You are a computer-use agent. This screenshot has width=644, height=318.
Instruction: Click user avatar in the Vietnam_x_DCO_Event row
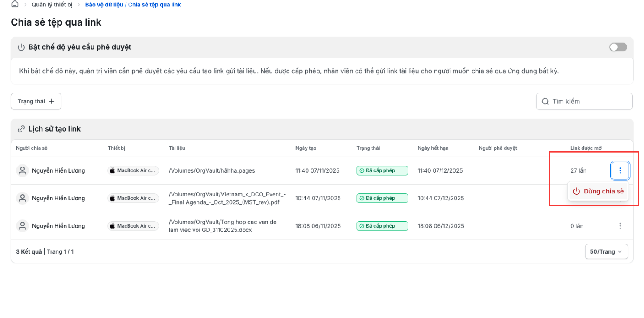click(x=23, y=198)
